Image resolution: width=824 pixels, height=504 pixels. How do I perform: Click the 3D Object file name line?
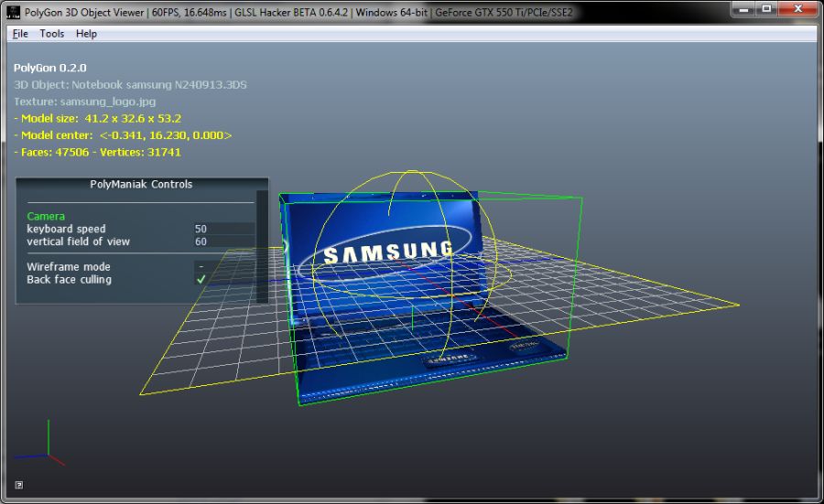click(x=130, y=84)
